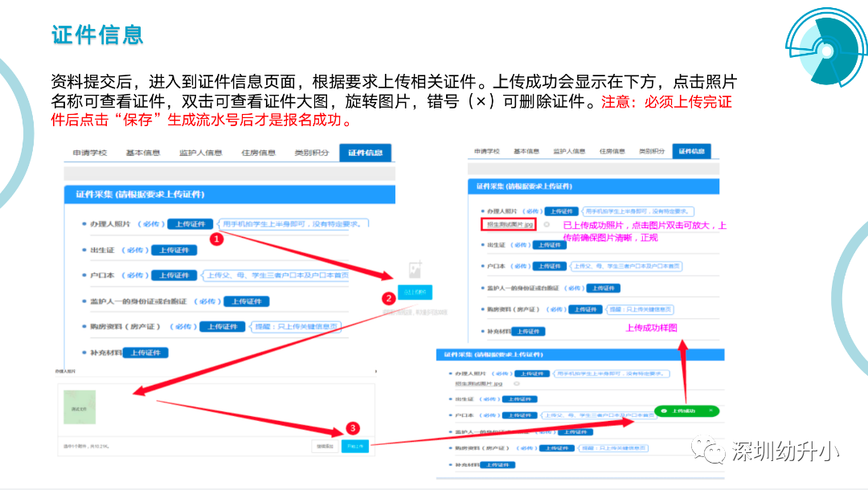Screen dimensions: 868x490
Task: Open 申请学校 tab in the upper-right screenshot
Action: click(487, 152)
